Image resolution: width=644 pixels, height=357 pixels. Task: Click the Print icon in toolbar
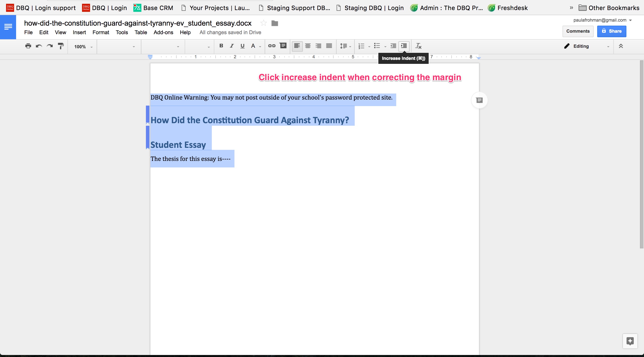(28, 46)
